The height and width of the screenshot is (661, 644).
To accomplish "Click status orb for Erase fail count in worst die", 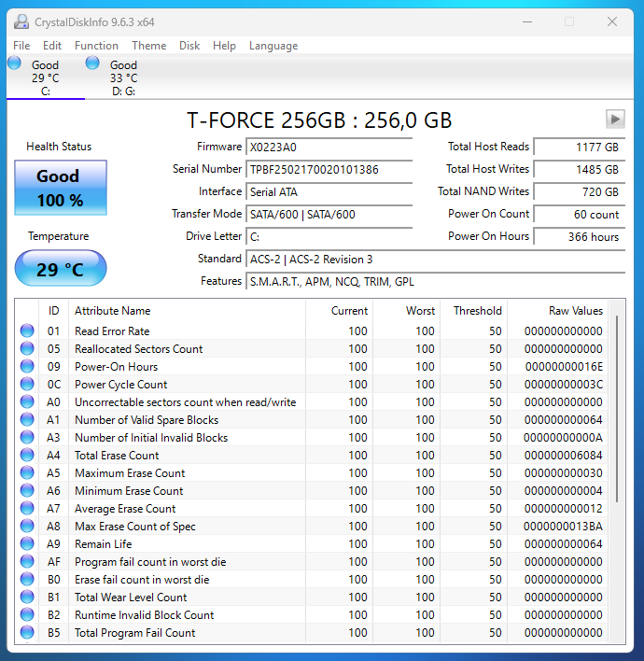I will pos(27,579).
